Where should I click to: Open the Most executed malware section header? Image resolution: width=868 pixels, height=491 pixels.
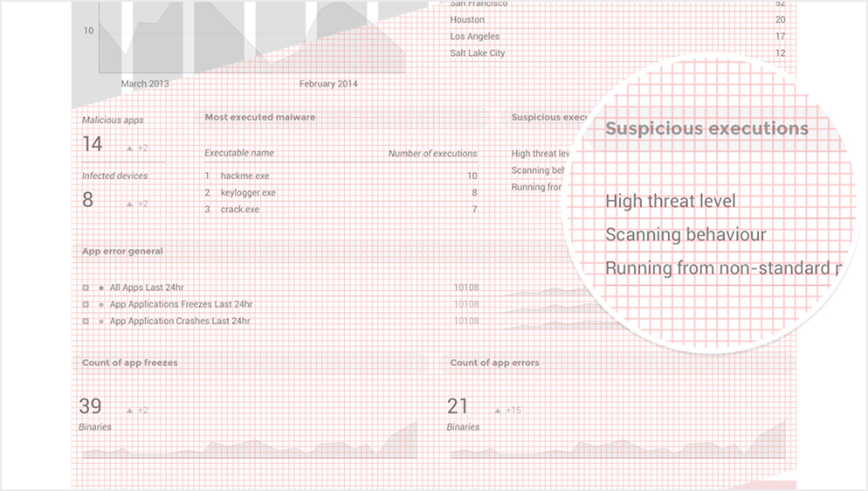coord(260,117)
